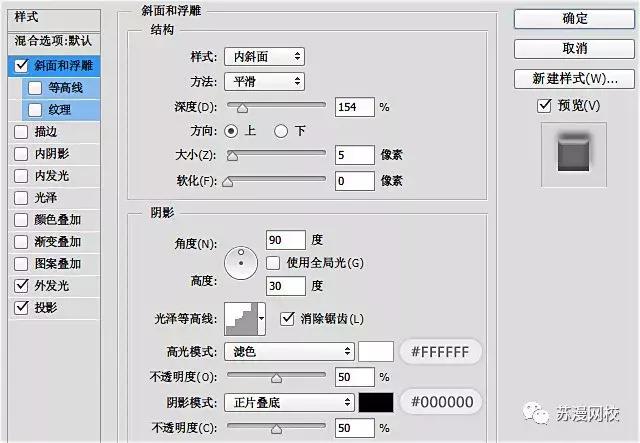Uncheck the 外发光 checkbox

[x=21, y=285]
